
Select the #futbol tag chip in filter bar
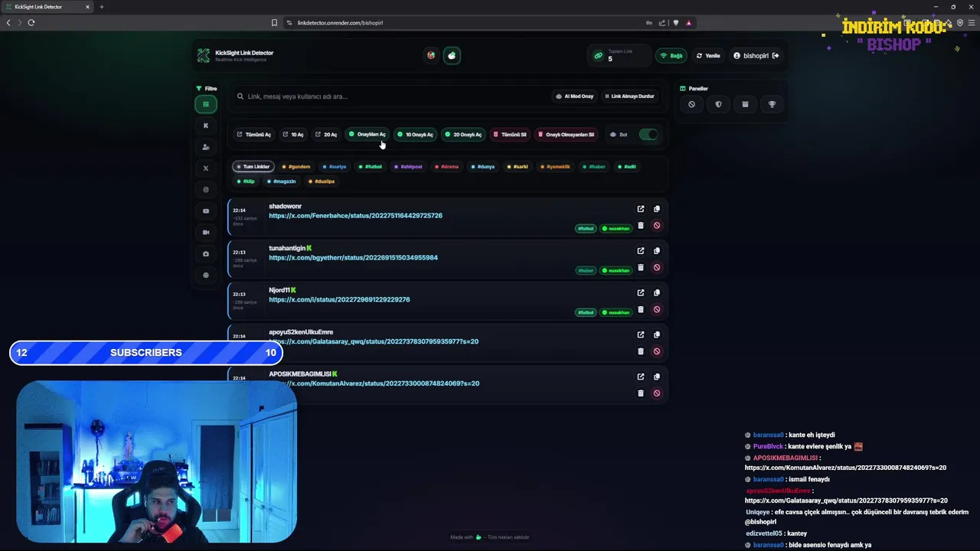(x=371, y=167)
